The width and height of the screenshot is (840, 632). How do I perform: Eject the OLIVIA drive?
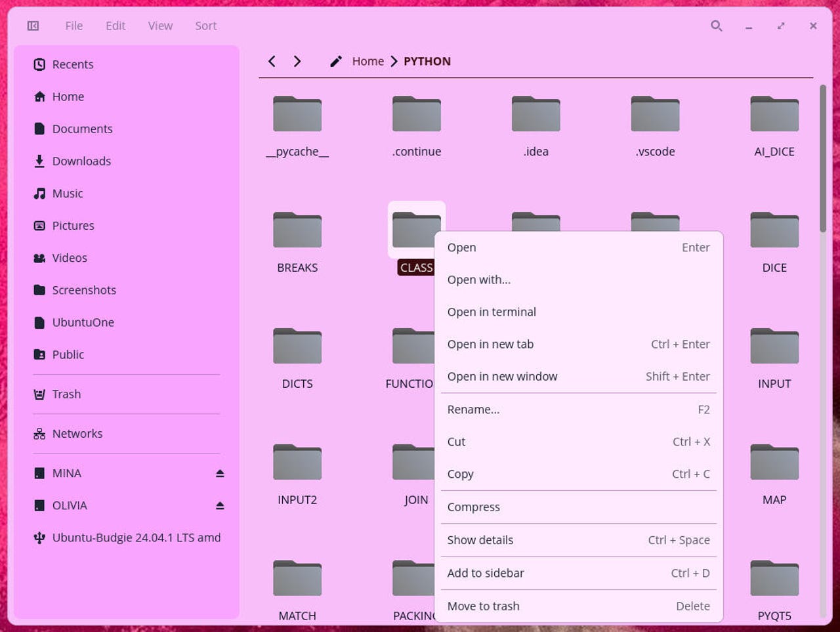coord(220,505)
